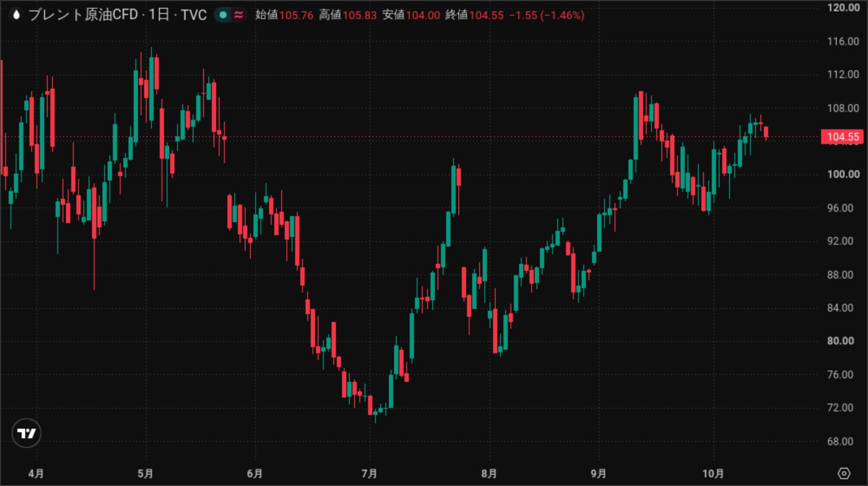Click the 4月 time axis label
The image size is (868, 486).
click(36, 473)
